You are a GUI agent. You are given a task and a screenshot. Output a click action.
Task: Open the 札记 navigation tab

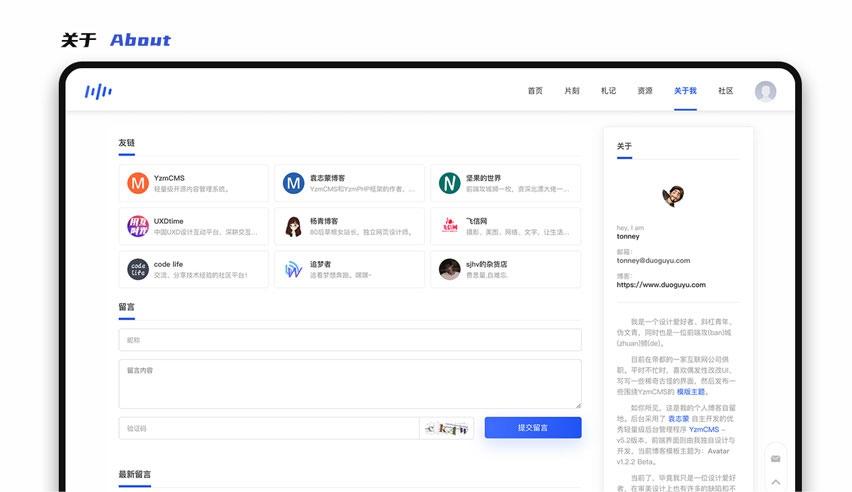(x=608, y=91)
